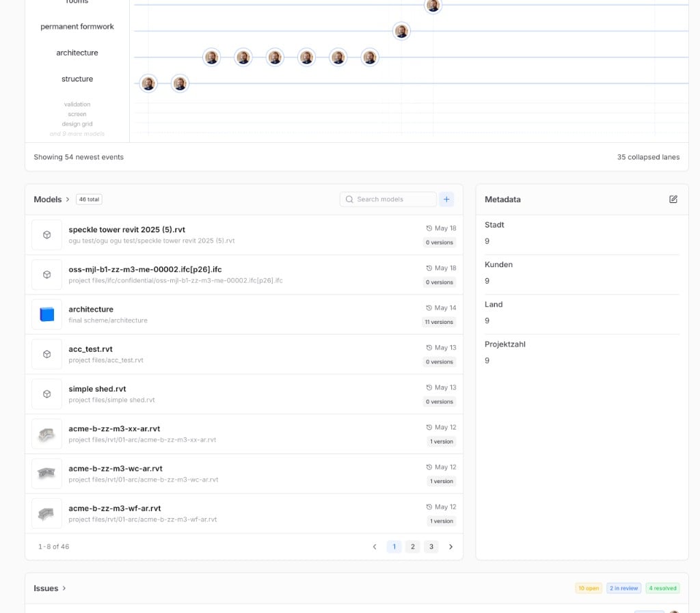
Task: Click the Projektzahl metadata field
Action: 582,353
